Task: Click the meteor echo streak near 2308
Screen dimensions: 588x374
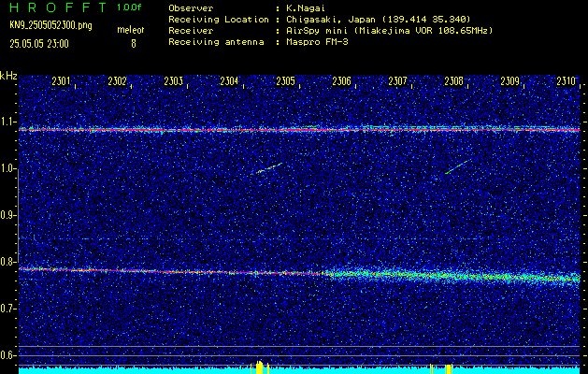Action: (457, 167)
